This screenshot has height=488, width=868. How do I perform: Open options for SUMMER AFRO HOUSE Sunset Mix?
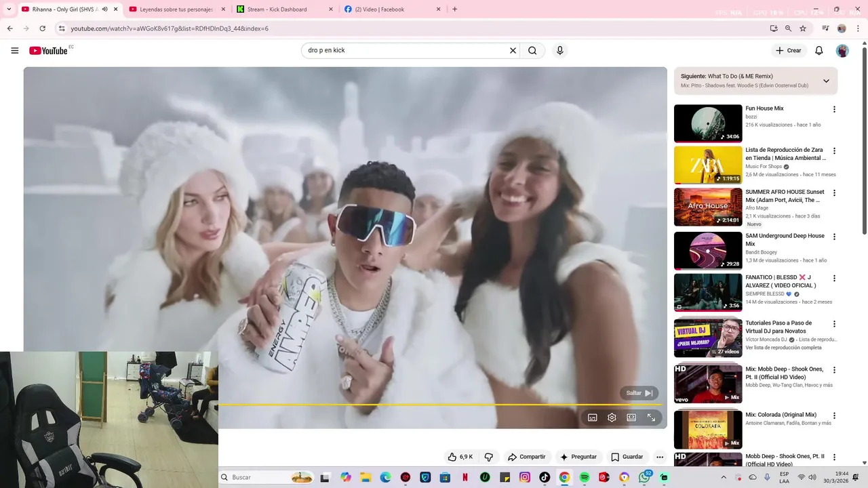coord(834,193)
